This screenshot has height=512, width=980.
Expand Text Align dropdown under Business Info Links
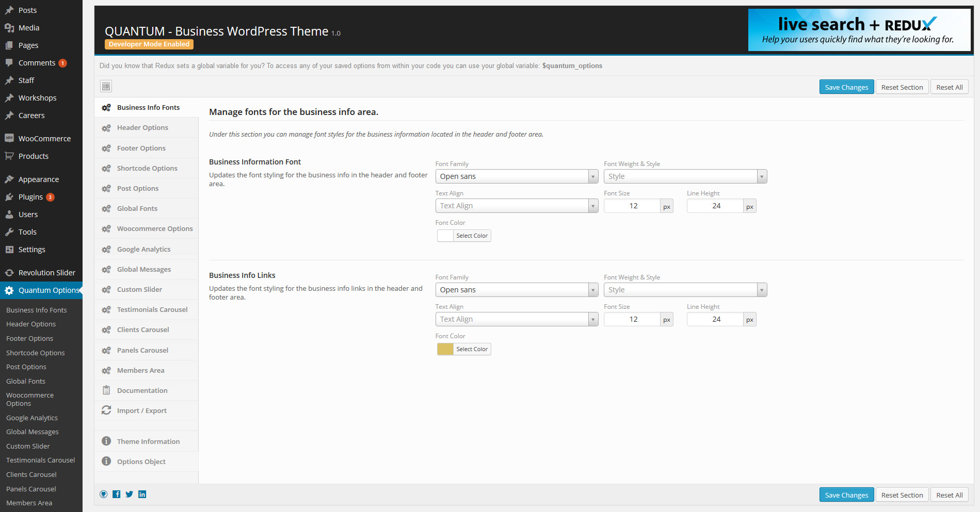pos(517,319)
